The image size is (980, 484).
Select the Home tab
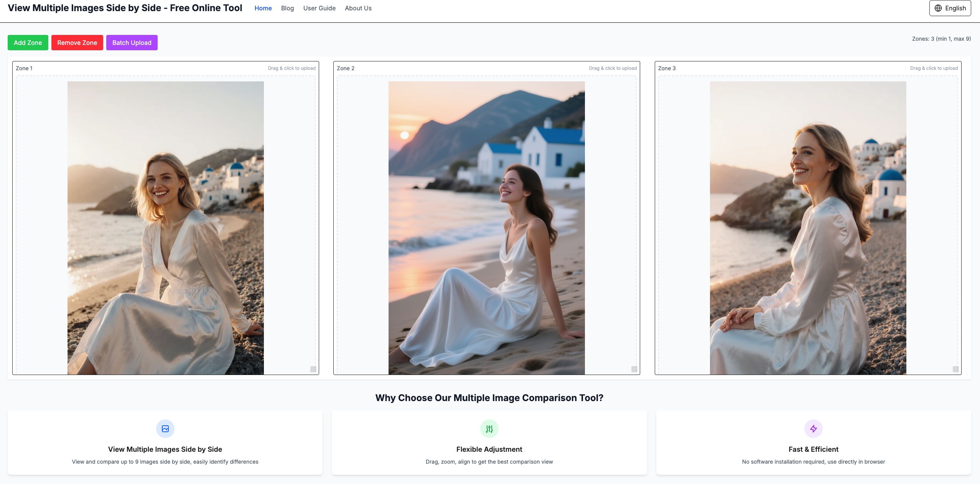tap(263, 8)
